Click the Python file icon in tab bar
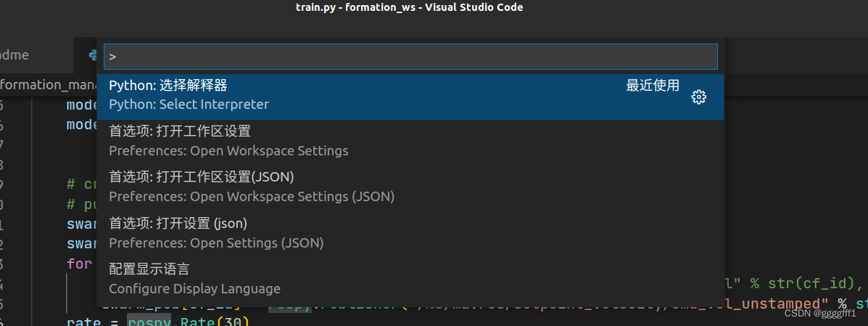Image resolution: width=868 pixels, height=326 pixels. [92, 55]
